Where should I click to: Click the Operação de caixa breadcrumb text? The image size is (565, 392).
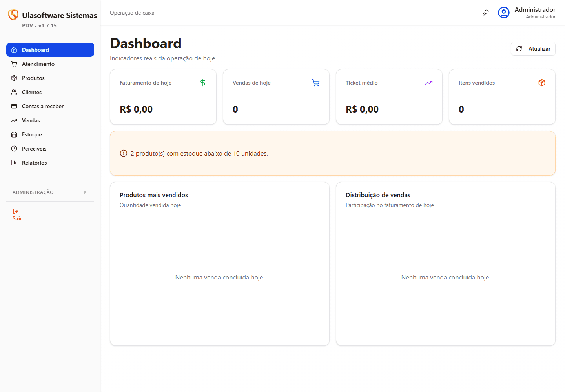pos(132,13)
